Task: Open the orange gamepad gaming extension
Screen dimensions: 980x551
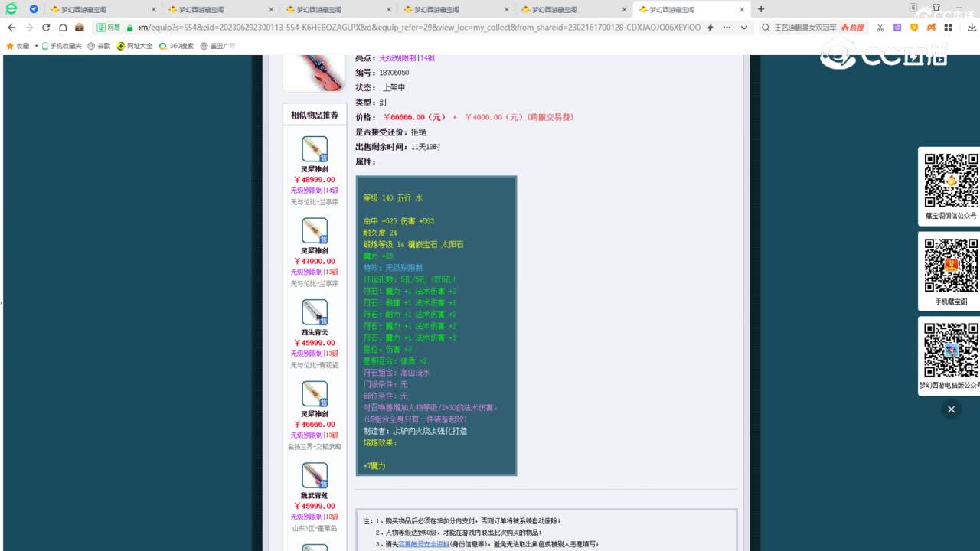Action: (931, 28)
